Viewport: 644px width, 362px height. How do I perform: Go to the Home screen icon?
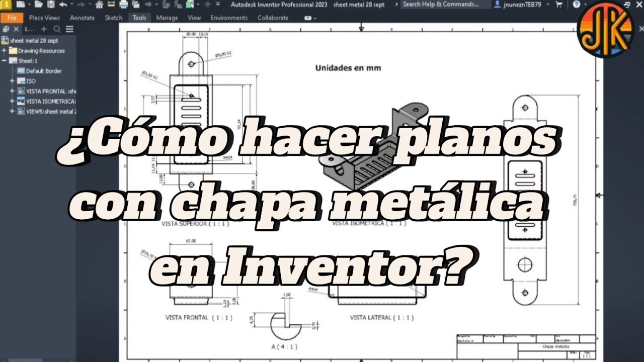99,5
